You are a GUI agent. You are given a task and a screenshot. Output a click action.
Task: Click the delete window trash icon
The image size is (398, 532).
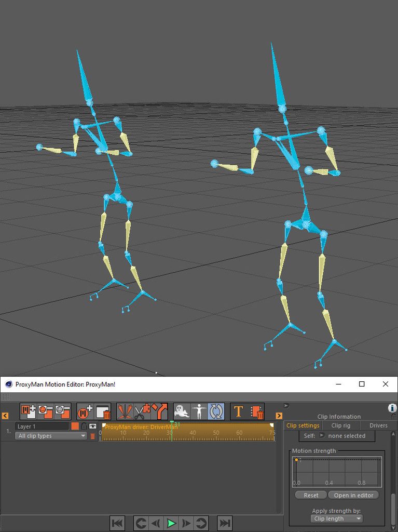tap(103, 411)
